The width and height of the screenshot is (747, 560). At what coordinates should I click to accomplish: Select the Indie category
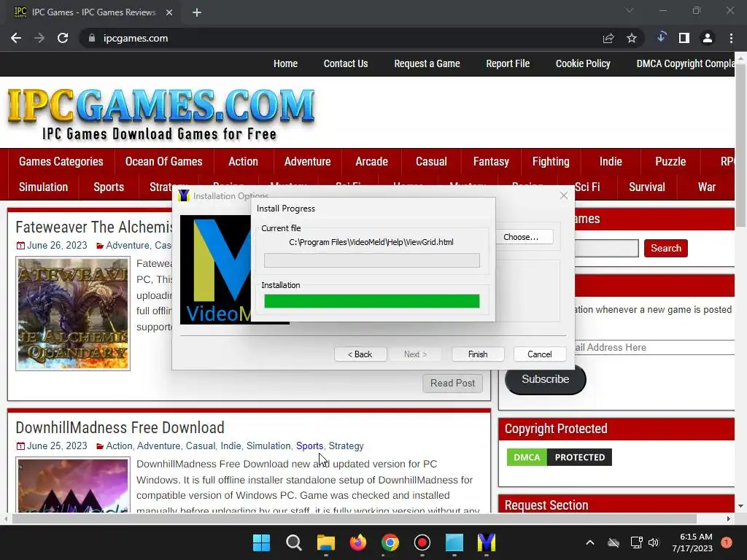pos(611,161)
